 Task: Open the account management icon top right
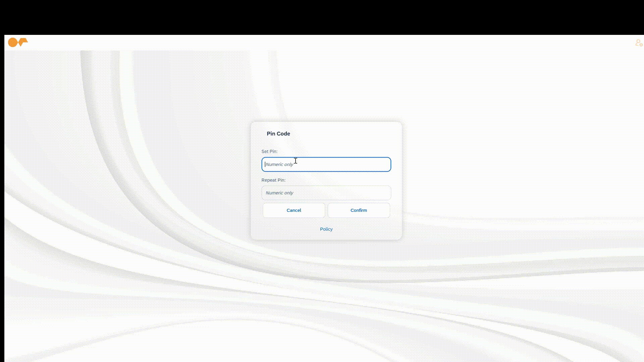tap(639, 43)
